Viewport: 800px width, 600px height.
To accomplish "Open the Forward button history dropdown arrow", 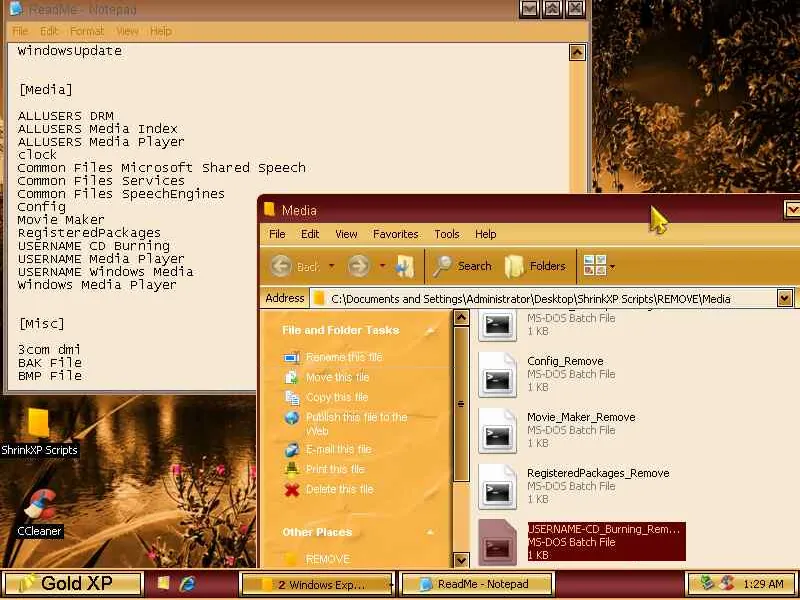I will pos(382,266).
